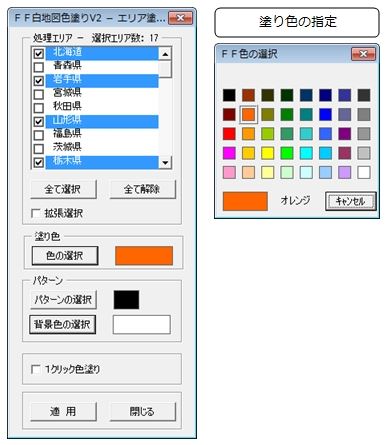Click the 背景色の選択 button
The height and width of the screenshot is (445, 387).
tap(63, 324)
